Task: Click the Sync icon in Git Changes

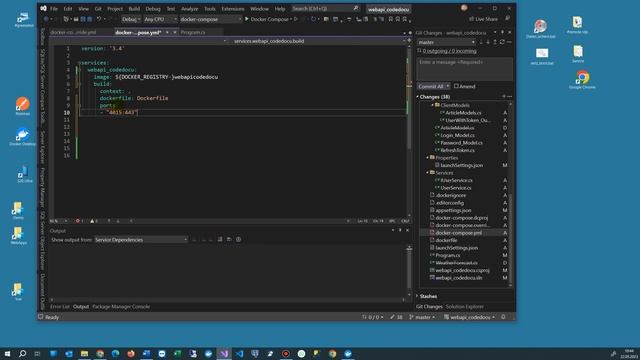Action: pos(502,42)
